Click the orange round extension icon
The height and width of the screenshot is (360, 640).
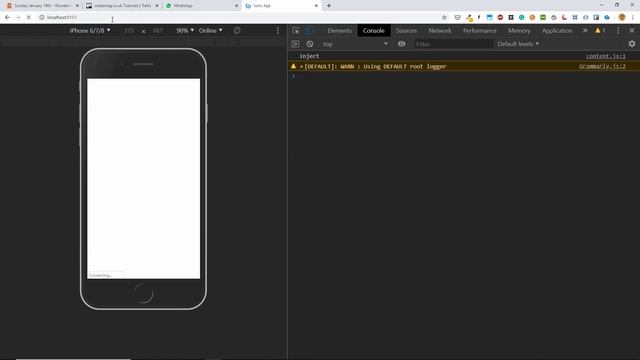point(532,18)
